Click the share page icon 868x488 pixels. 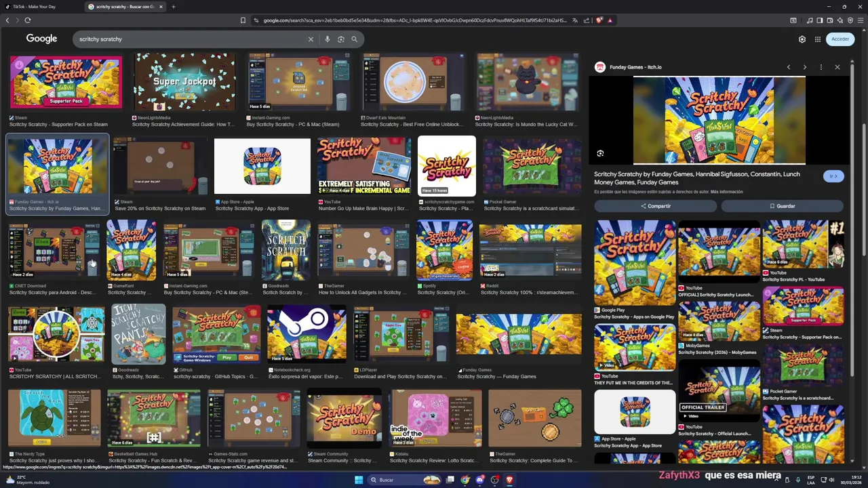click(x=587, y=20)
